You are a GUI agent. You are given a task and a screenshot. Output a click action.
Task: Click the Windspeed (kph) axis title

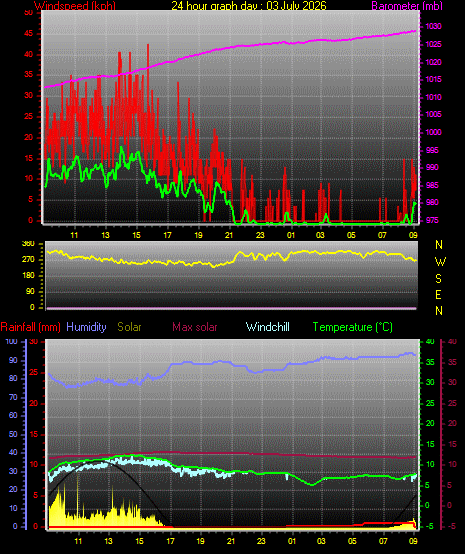pos(75,5)
